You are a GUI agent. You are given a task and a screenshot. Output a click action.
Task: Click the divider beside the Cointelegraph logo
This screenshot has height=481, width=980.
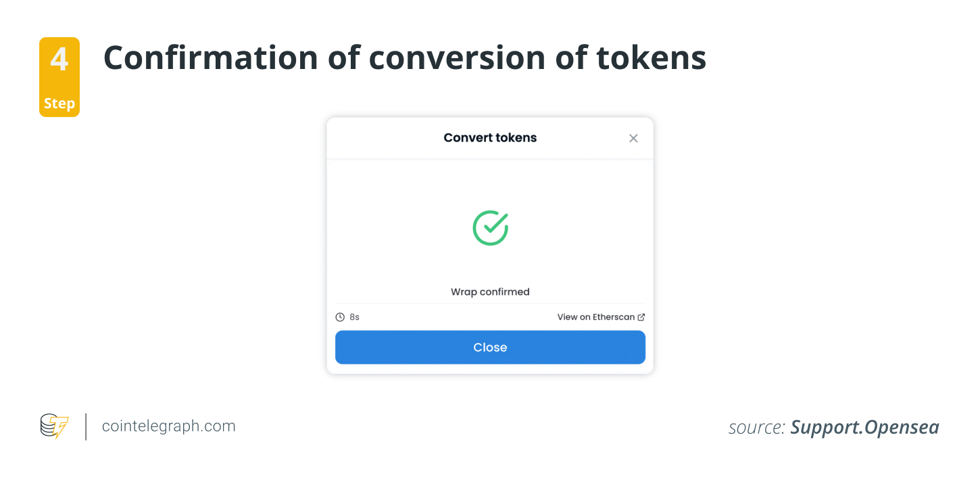tap(87, 426)
